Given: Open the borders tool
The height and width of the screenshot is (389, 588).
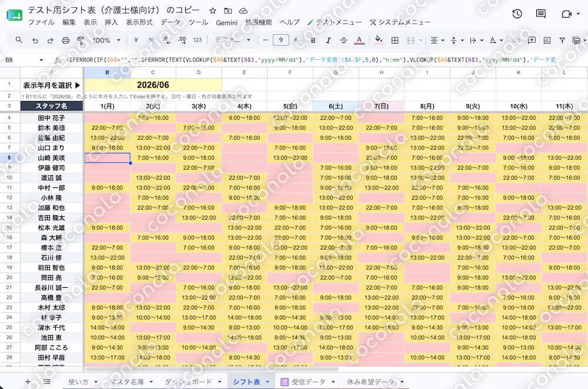Looking at the screenshot, I should [395, 40].
